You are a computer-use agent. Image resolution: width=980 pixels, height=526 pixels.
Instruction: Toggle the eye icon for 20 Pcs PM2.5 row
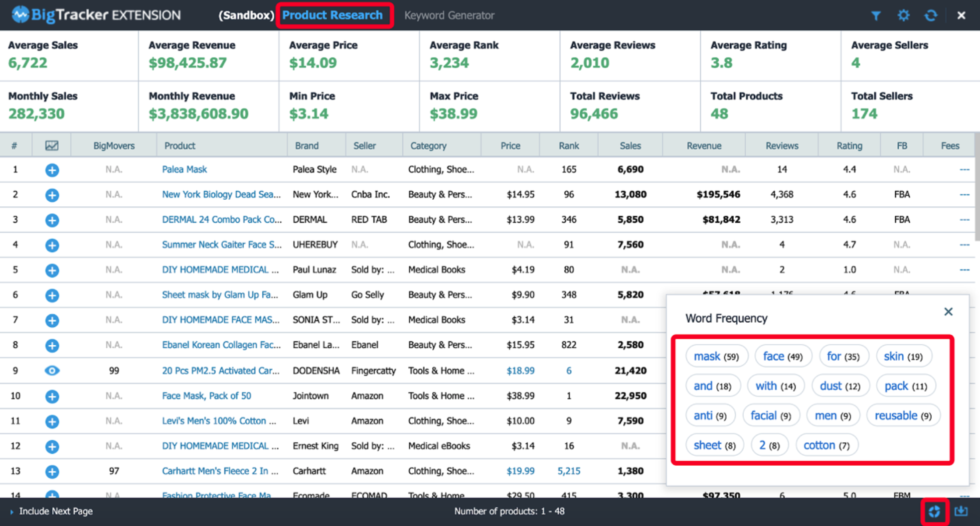pos(52,371)
